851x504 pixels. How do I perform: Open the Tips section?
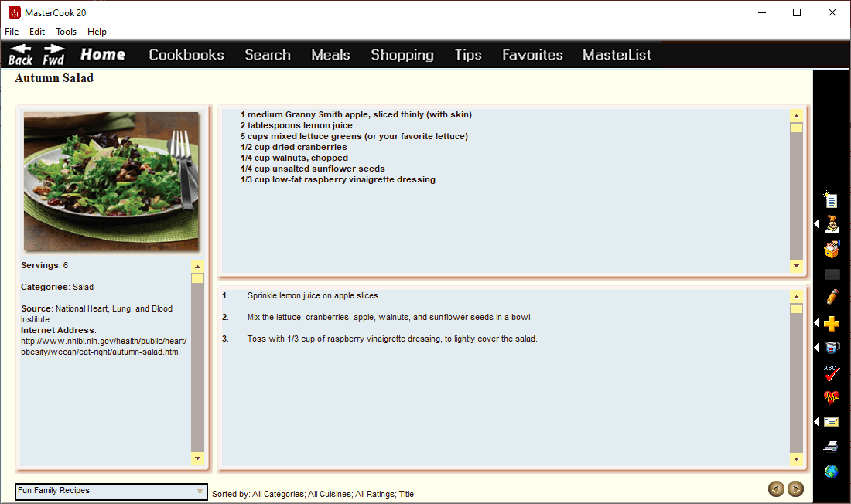pos(468,56)
